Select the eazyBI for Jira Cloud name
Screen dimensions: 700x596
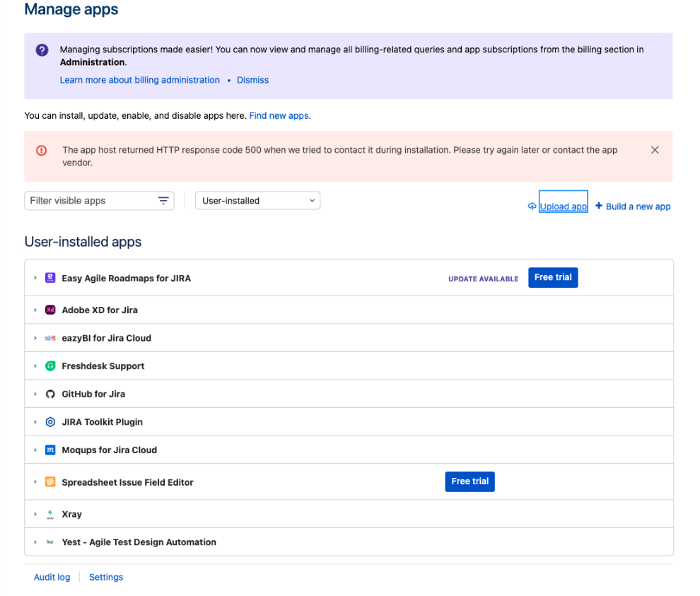[106, 338]
